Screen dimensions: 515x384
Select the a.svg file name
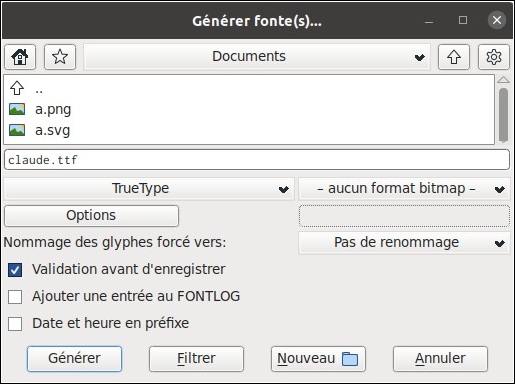pyautogui.click(x=53, y=130)
